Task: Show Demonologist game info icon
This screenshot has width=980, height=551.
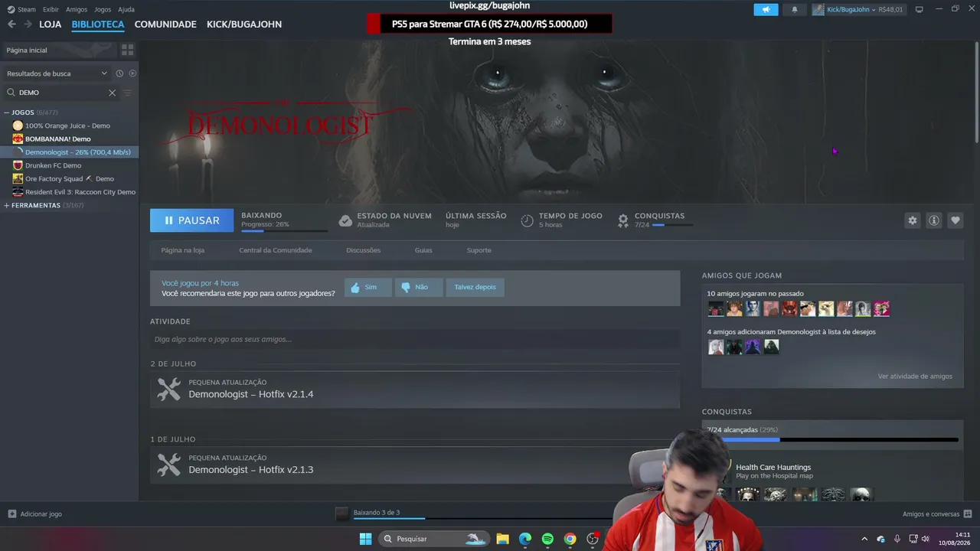Action: [x=934, y=220]
